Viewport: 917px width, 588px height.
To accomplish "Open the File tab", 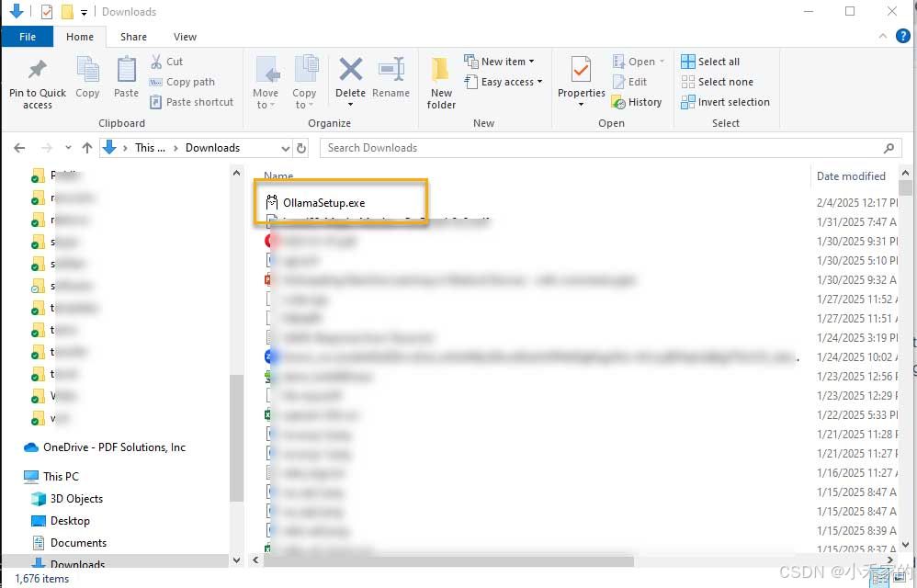I will click(x=28, y=37).
